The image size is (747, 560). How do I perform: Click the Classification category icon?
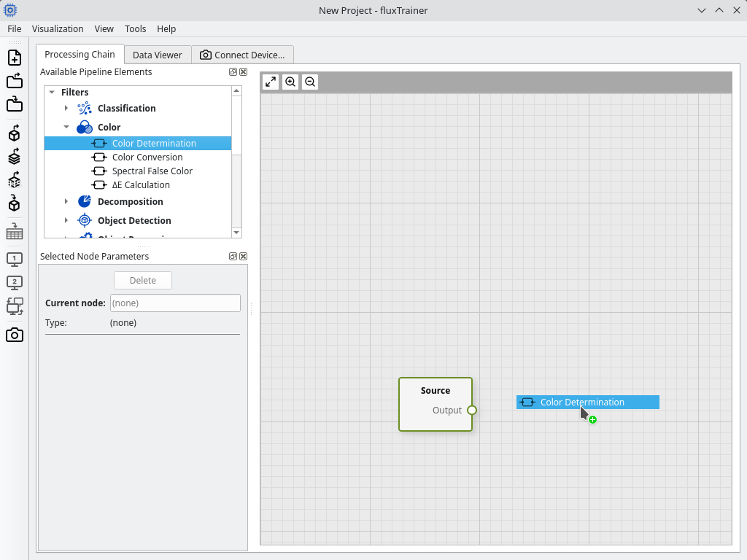[85, 108]
